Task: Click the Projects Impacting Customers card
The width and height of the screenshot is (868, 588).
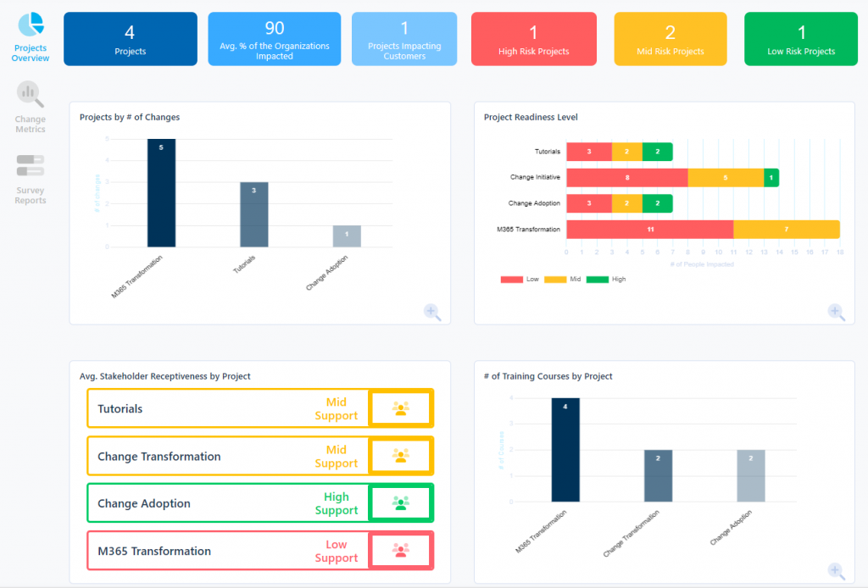Action: 404,38
